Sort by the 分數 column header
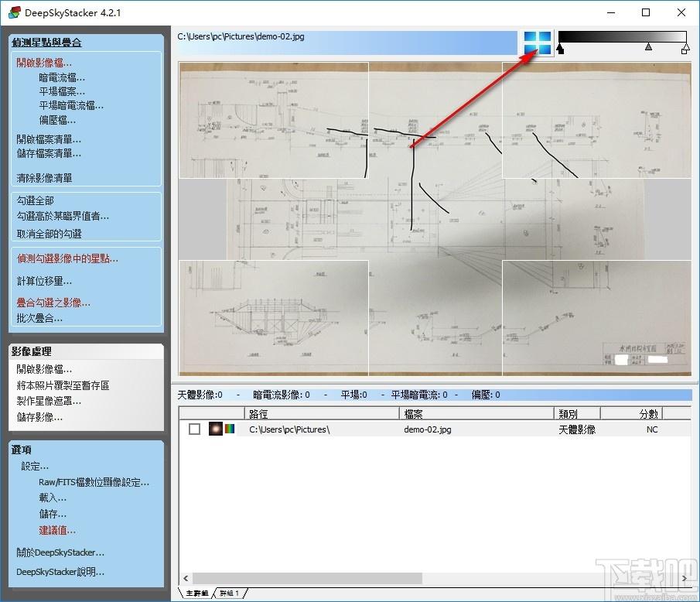 click(x=631, y=413)
